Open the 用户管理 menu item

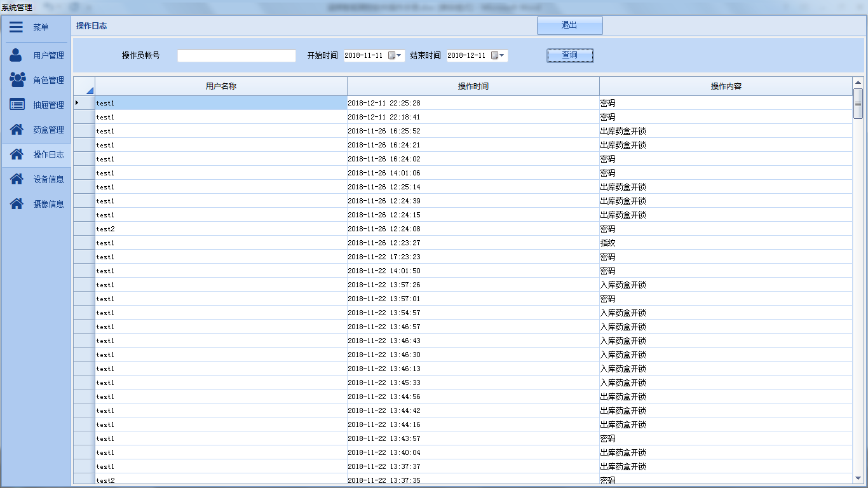click(x=48, y=55)
